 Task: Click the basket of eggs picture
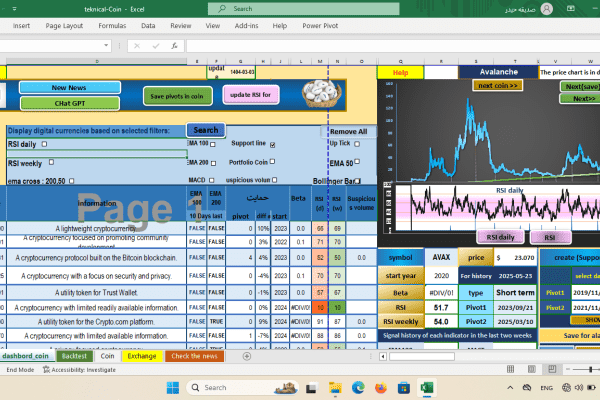tap(321, 94)
